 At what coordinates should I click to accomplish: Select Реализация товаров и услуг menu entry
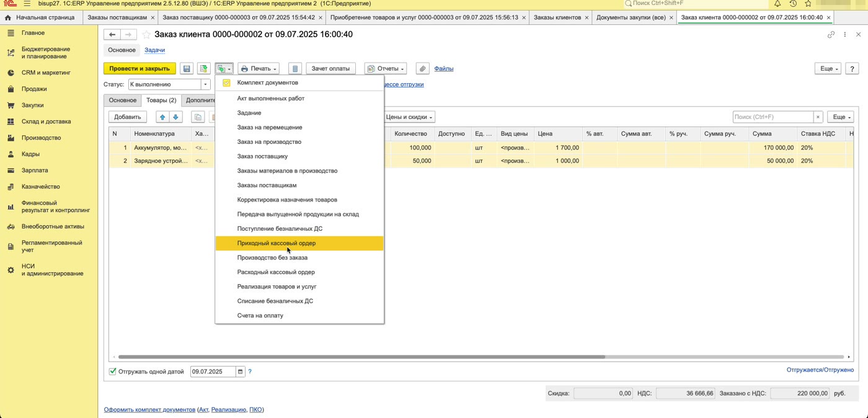[x=299, y=287]
